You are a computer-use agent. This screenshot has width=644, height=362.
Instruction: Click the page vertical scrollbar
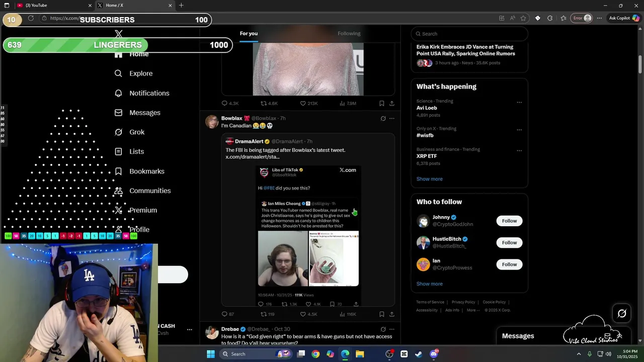640,65
